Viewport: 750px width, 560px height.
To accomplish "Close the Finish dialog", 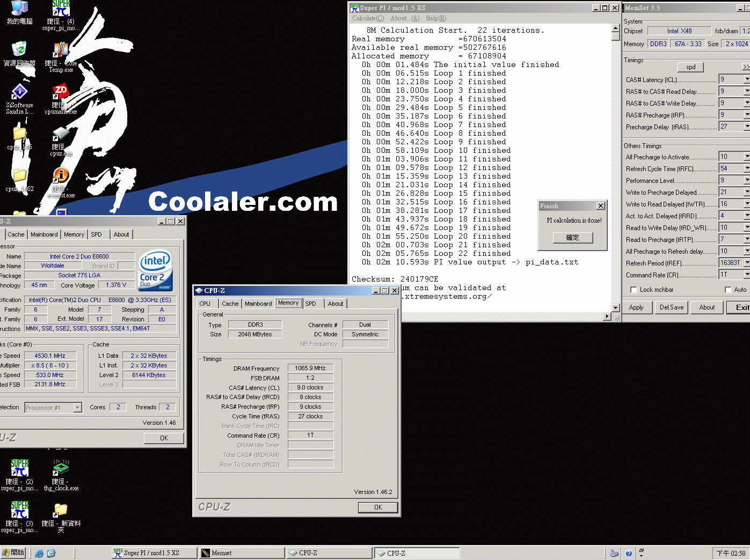I will pos(601,206).
